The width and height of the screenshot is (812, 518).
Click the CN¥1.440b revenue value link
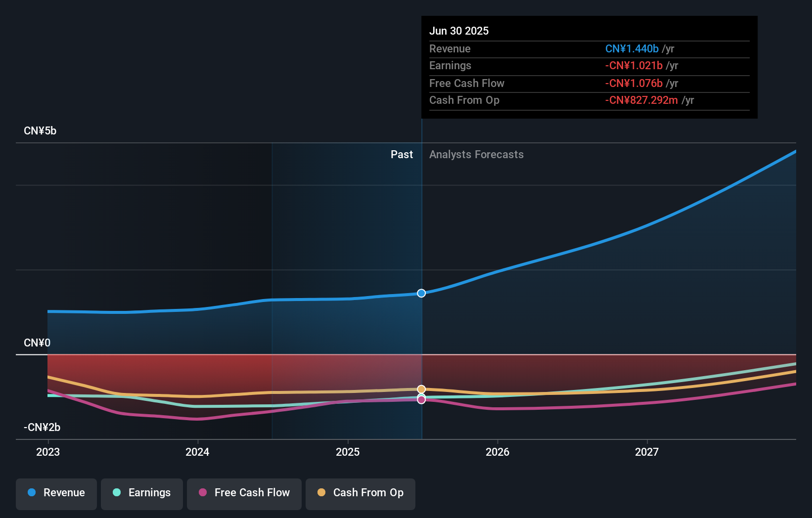point(632,48)
